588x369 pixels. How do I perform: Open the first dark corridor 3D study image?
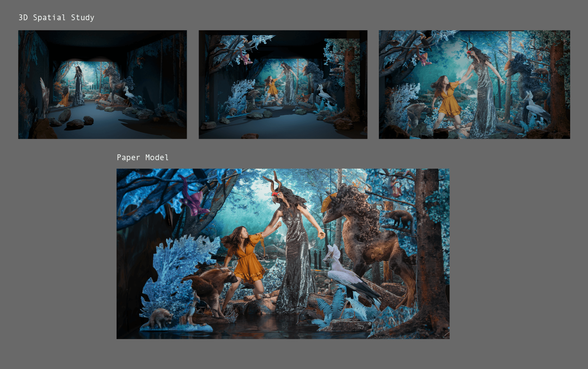tap(102, 84)
